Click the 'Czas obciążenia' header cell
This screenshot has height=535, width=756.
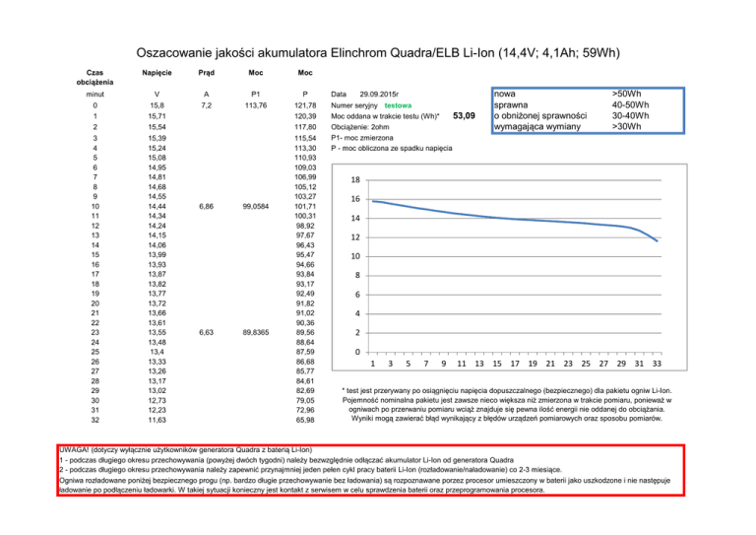(x=94, y=78)
